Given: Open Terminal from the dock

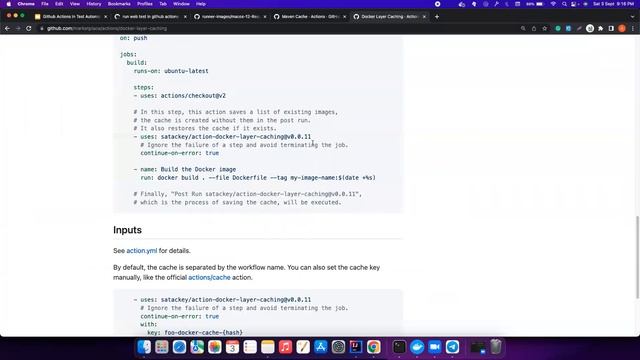Looking at the screenshot, I should (399, 347).
